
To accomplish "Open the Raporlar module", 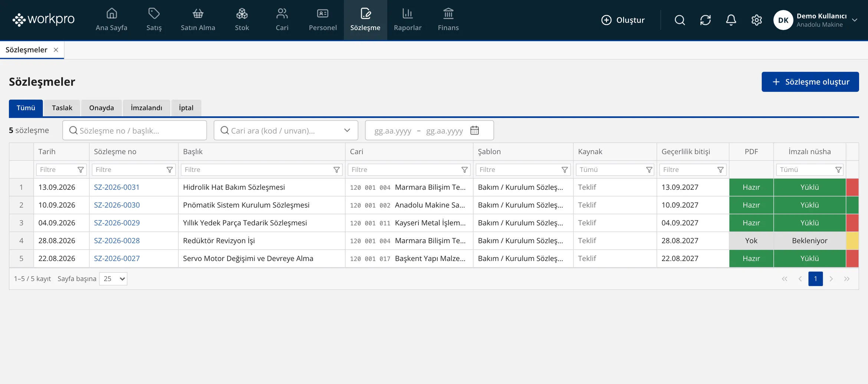I will point(408,20).
